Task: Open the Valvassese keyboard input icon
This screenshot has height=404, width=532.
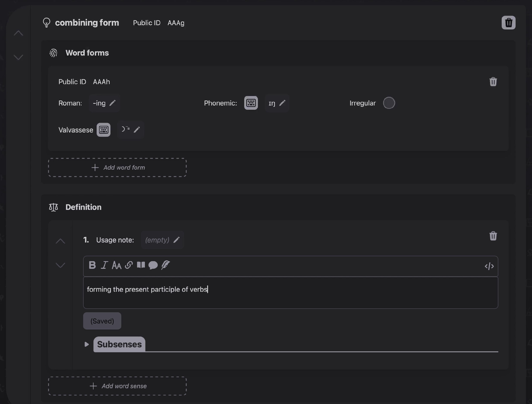Action: pyautogui.click(x=103, y=130)
